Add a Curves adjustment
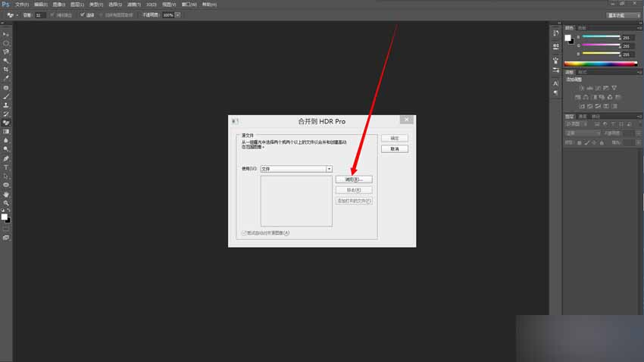This screenshot has height=362, width=644. pyautogui.click(x=598, y=89)
